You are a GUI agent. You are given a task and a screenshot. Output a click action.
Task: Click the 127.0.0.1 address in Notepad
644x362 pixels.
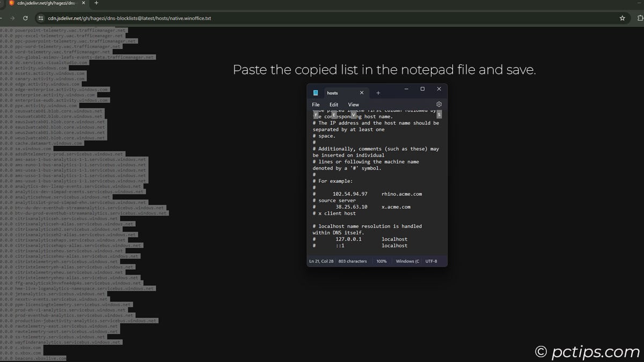point(349,239)
